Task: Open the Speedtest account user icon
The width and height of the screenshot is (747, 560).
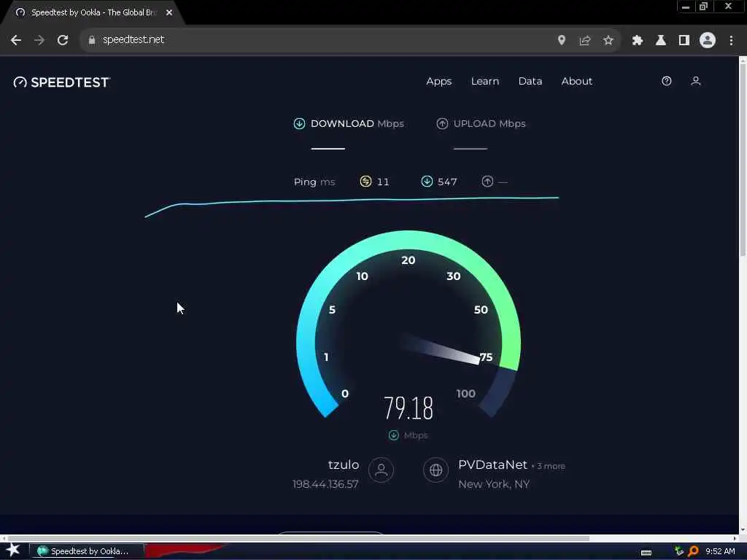Action: click(695, 81)
